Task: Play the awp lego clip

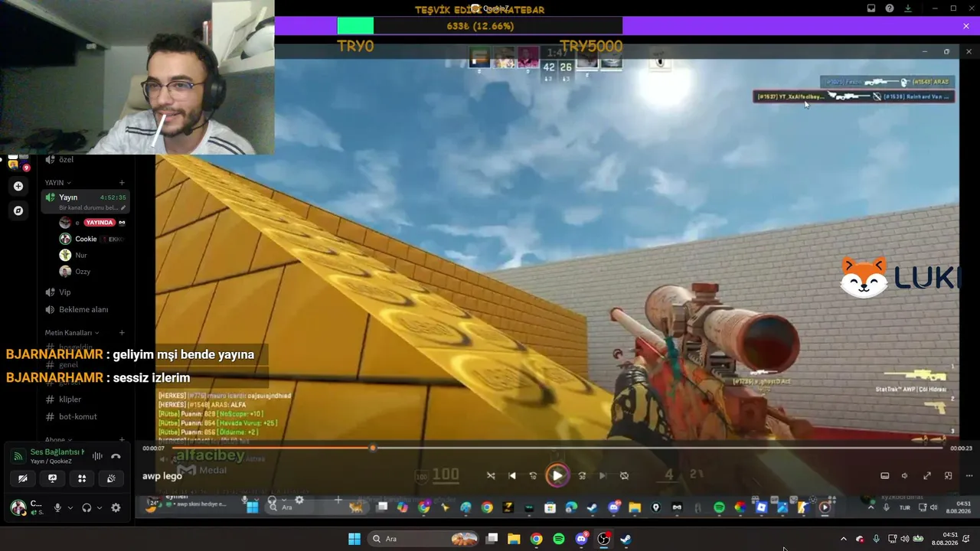Action: [x=557, y=475]
